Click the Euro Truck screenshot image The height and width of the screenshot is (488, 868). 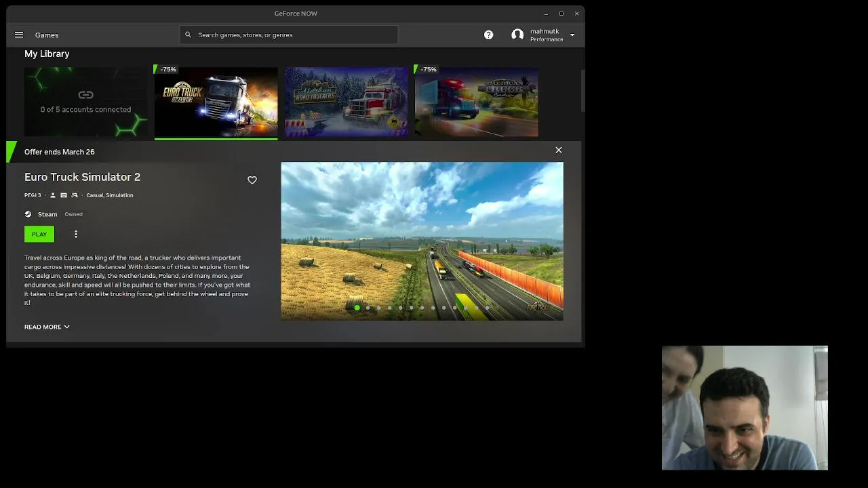tap(422, 241)
